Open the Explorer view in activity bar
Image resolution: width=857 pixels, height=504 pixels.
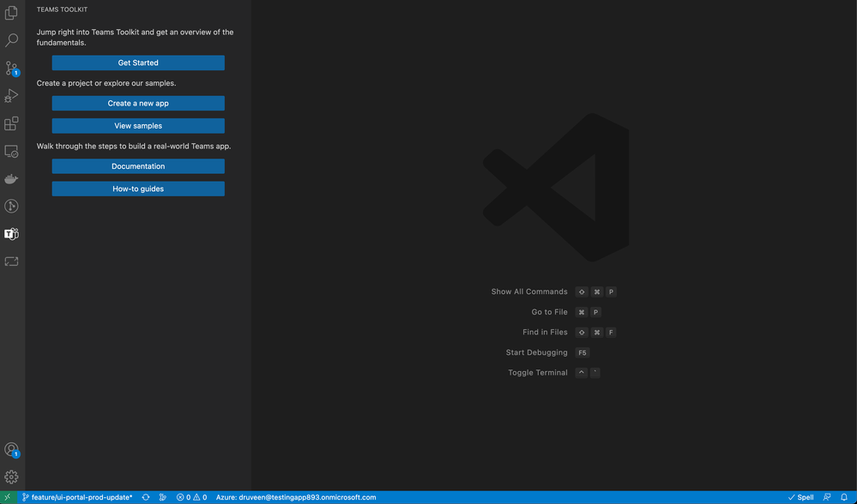(11, 13)
